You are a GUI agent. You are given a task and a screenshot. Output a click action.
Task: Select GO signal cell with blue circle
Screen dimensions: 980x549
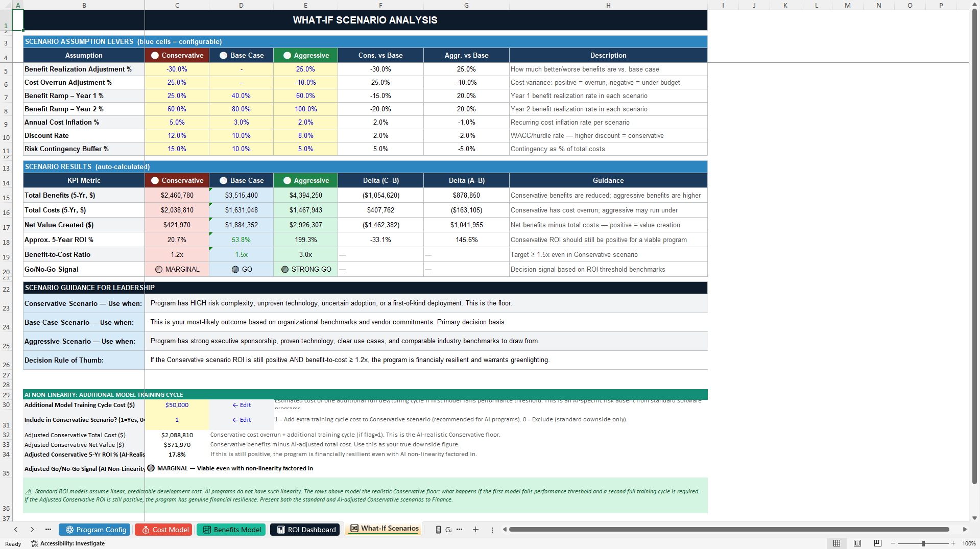click(x=242, y=269)
